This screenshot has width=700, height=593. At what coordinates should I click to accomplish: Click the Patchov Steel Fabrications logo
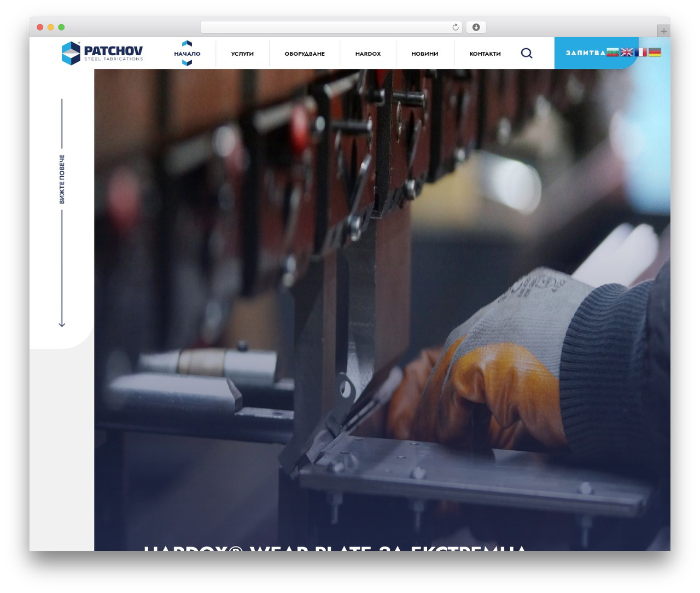(x=102, y=53)
